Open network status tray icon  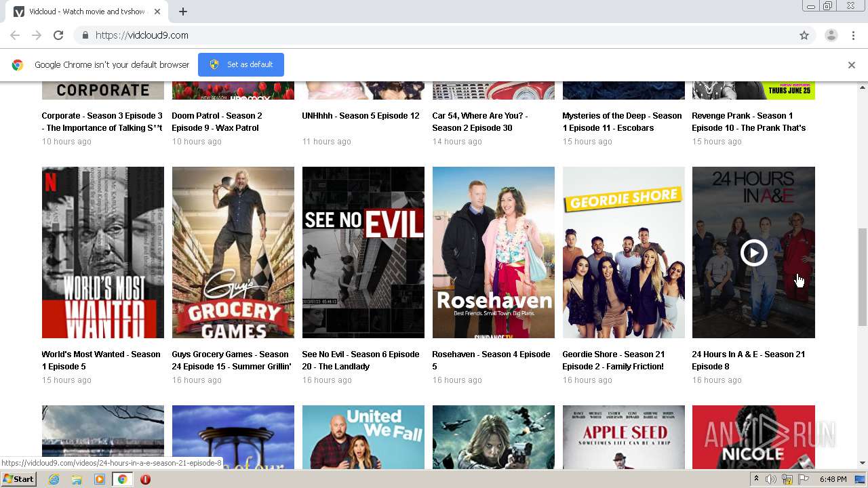pos(787,479)
